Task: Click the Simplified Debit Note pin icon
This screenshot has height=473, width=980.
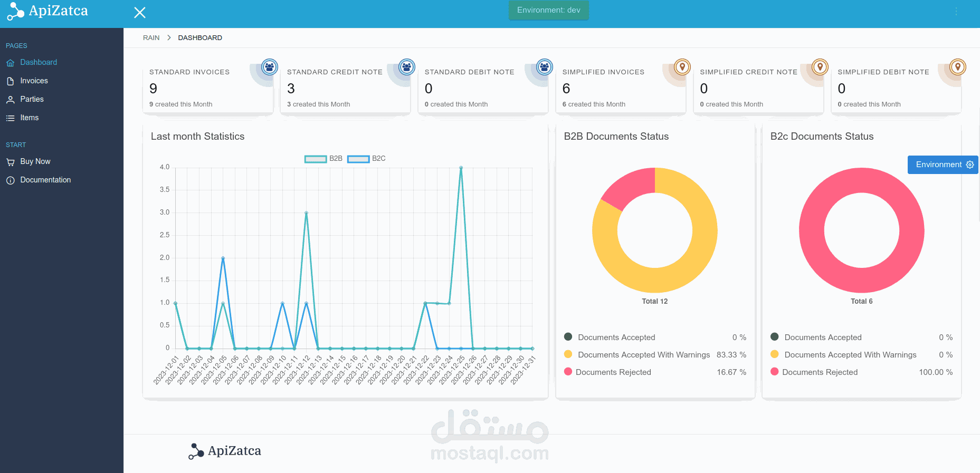Action: pos(958,67)
